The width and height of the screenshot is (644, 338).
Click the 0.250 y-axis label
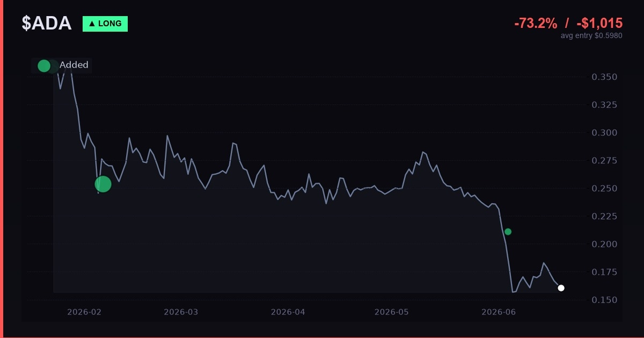click(604, 188)
